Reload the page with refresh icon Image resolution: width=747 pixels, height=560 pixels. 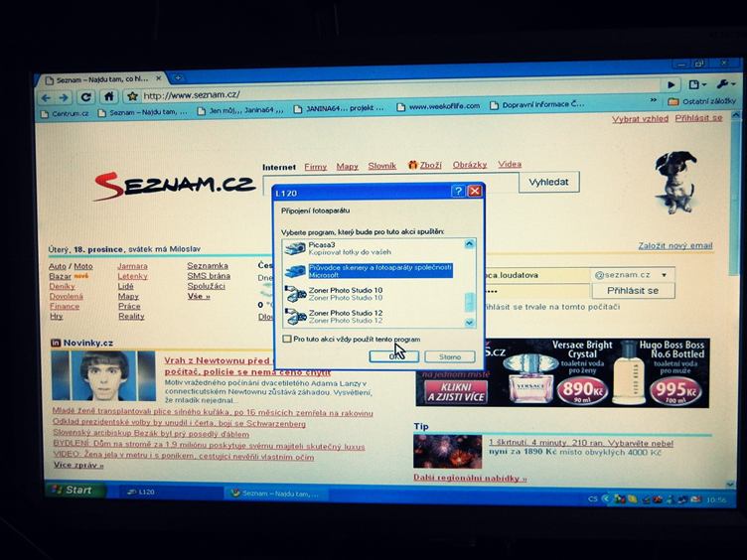point(85,97)
